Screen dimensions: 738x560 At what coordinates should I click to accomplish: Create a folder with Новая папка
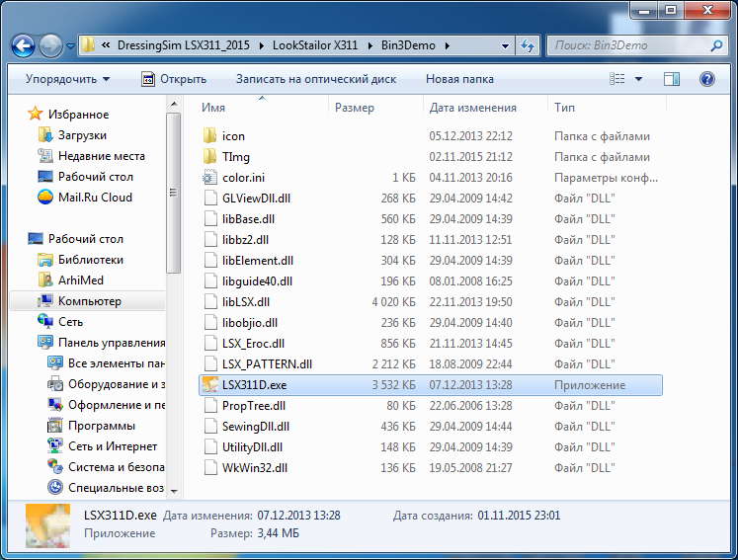click(x=459, y=79)
